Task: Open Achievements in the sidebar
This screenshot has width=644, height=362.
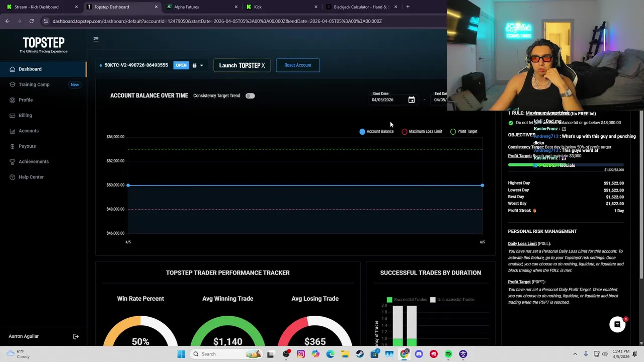Action: tap(43, 161)
